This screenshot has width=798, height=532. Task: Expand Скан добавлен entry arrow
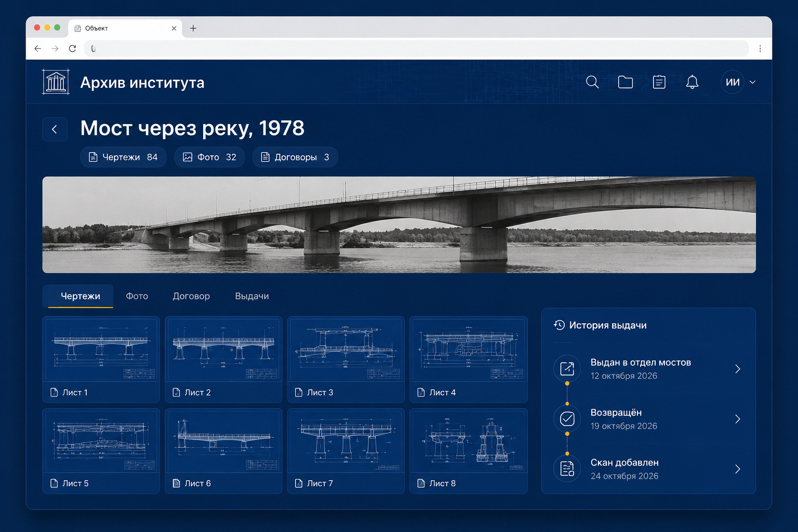coord(737,469)
